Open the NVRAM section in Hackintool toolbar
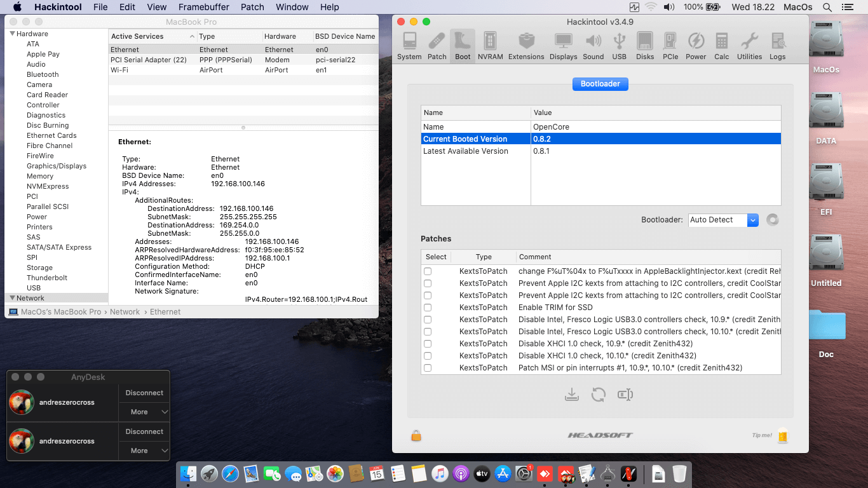The image size is (868, 488). [490, 46]
